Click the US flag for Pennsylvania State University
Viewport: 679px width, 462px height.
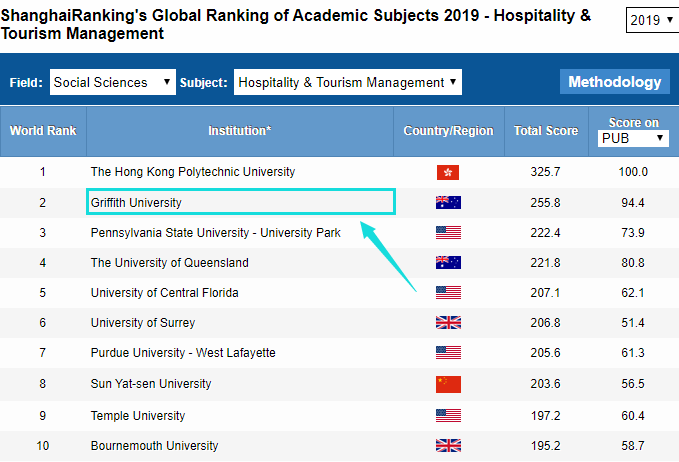point(448,233)
